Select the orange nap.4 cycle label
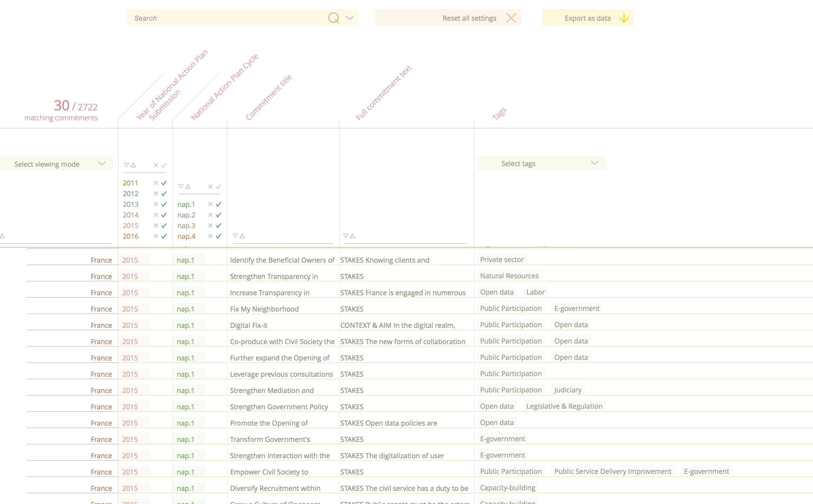The height and width of the screenshot is (504, 813). click(x=186, y=236)
